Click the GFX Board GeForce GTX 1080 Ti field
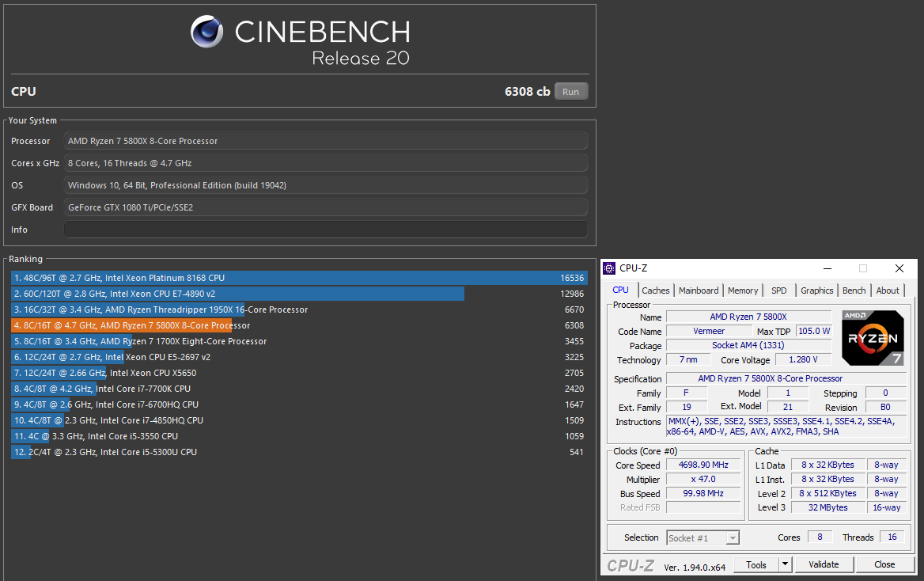The image size is (924, 581). coord(326,207)
